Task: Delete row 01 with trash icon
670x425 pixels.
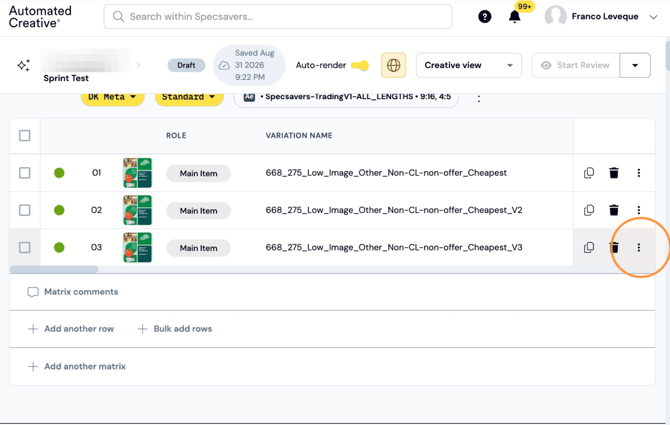Action: (614, 173)
